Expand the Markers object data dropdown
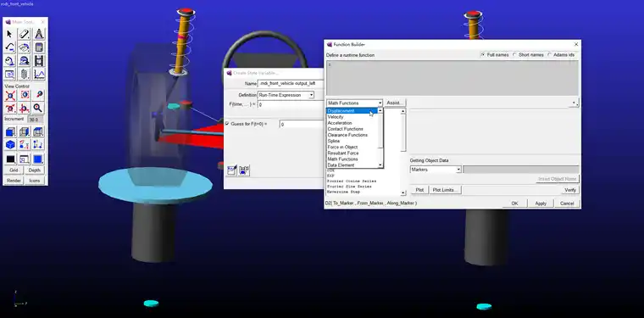Screen dimensions: 644x318 pyautogui.click(x=436, y=170)
